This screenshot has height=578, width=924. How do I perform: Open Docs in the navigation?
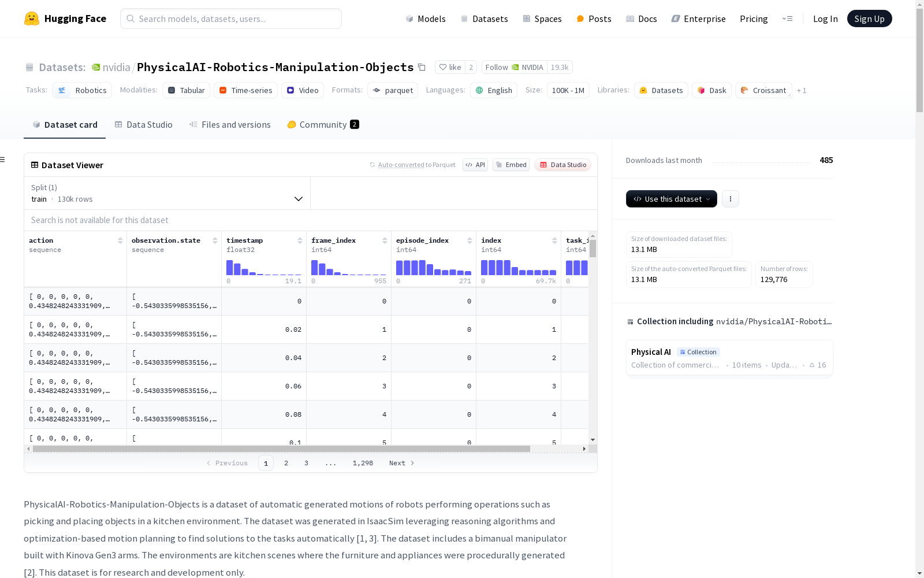coord(642,18)
